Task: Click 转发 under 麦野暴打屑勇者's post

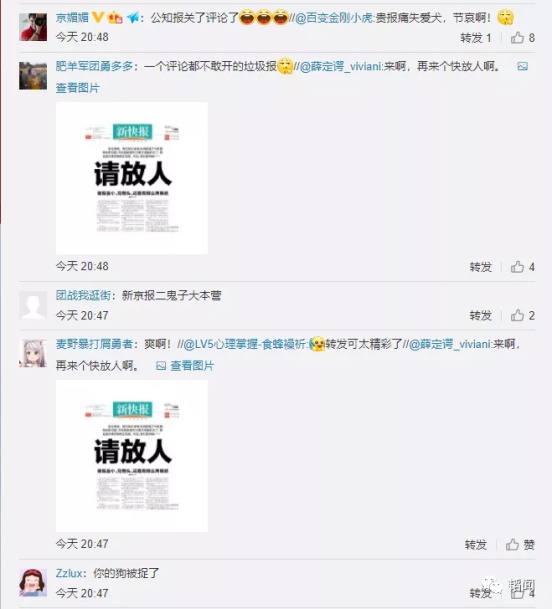Action: click(x=476, y=545)
